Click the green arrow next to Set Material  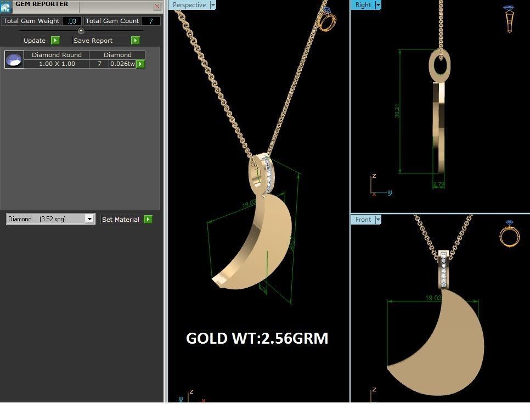point(148,220)
